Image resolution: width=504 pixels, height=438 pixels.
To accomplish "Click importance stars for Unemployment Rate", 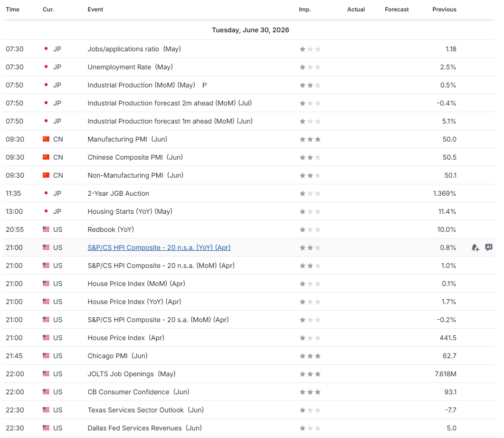I will (310, 67).
